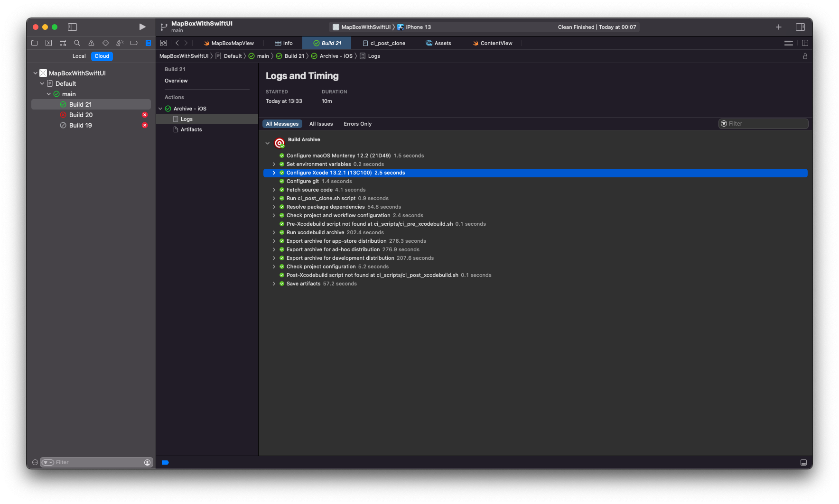Expand the Resolve package dependencies step
This screenshot has width=839, height=504.
(274, 207)
